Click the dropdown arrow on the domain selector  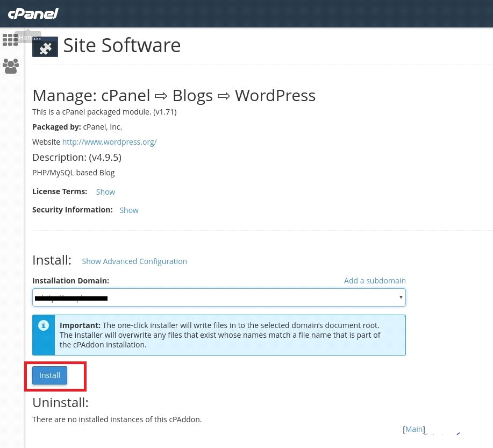[x=401, y=297]
